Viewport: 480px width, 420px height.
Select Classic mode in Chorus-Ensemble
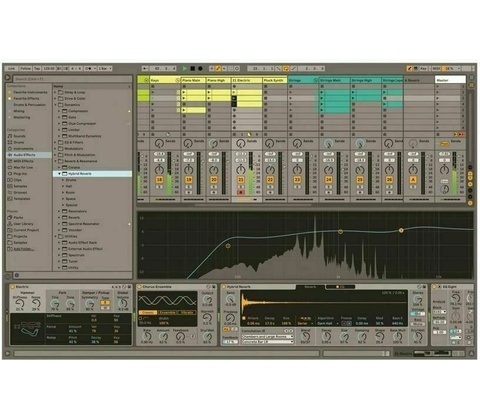148,313
